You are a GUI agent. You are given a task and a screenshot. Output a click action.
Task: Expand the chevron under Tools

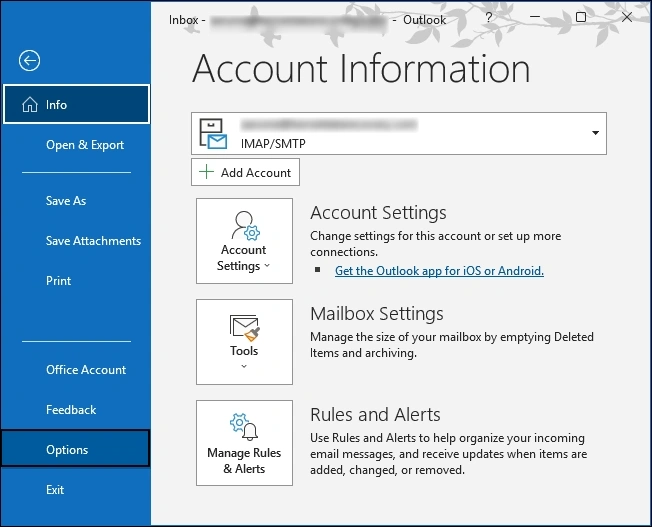coord(244,366)
